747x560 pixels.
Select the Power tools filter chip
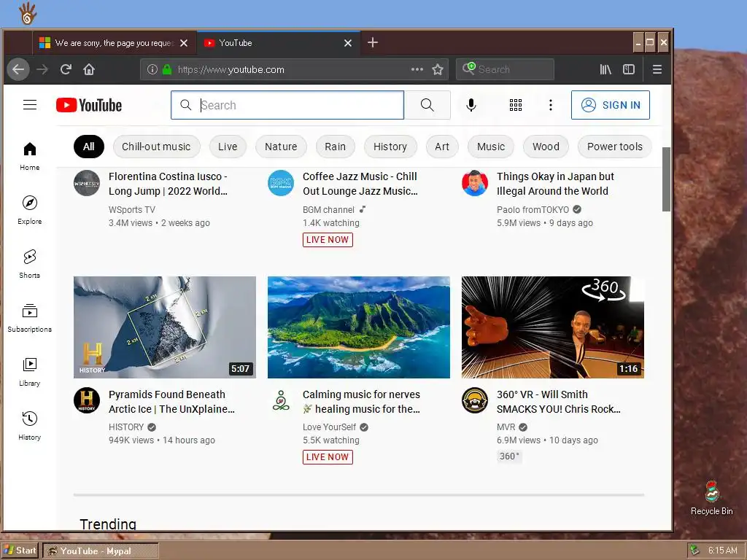tap(614, 147)
